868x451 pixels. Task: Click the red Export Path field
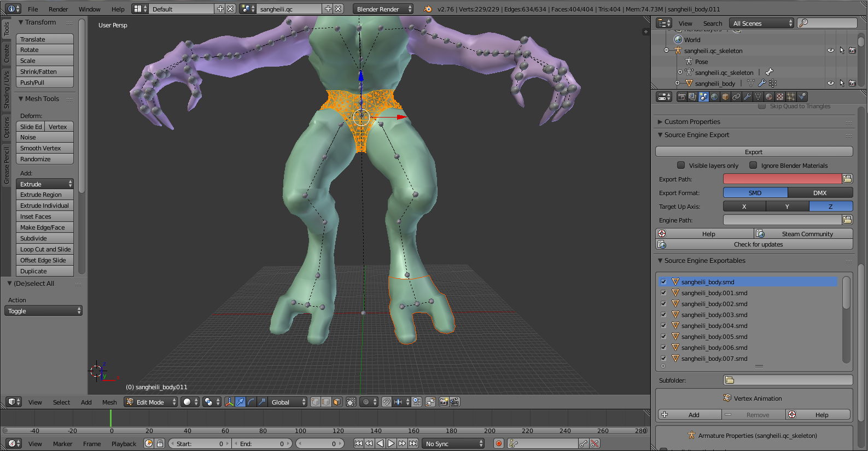tap(782, 179)
